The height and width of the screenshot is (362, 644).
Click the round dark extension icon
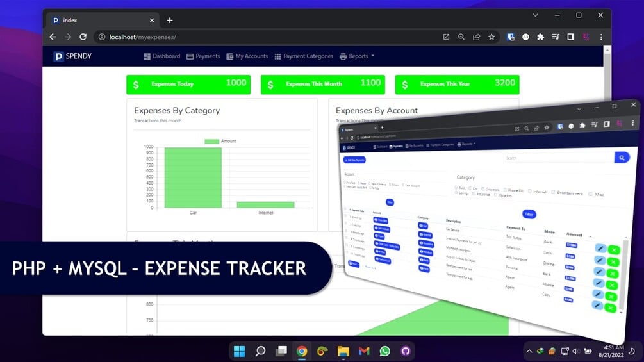click(525, 37)
